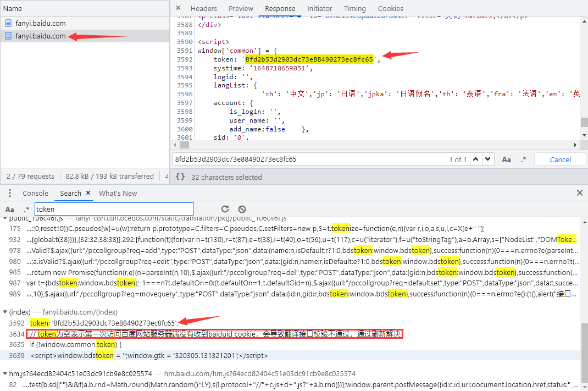Viewport: 588px width, 391px height.
Task: Enable match case in Search drawer
Action: [x=10, y=210]
